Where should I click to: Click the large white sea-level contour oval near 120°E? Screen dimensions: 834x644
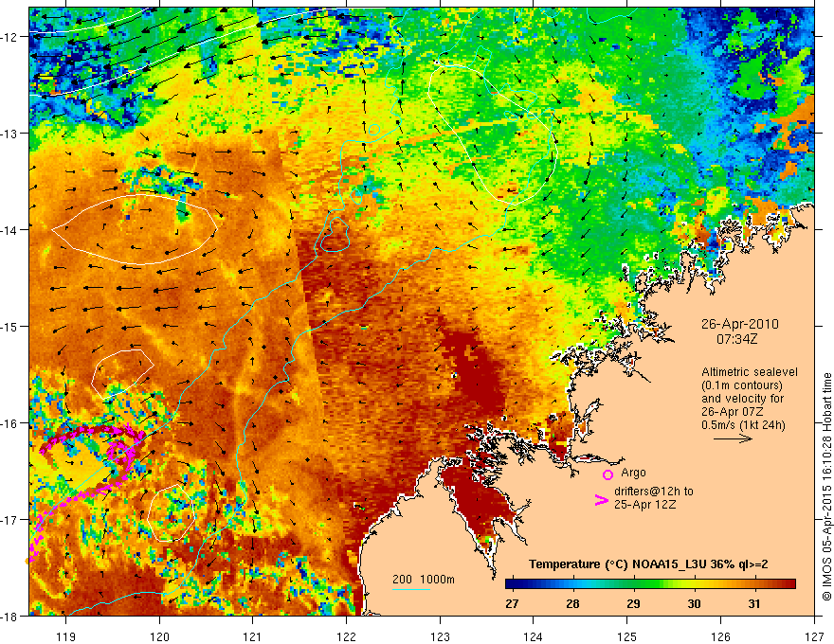(x=135, y=229)
